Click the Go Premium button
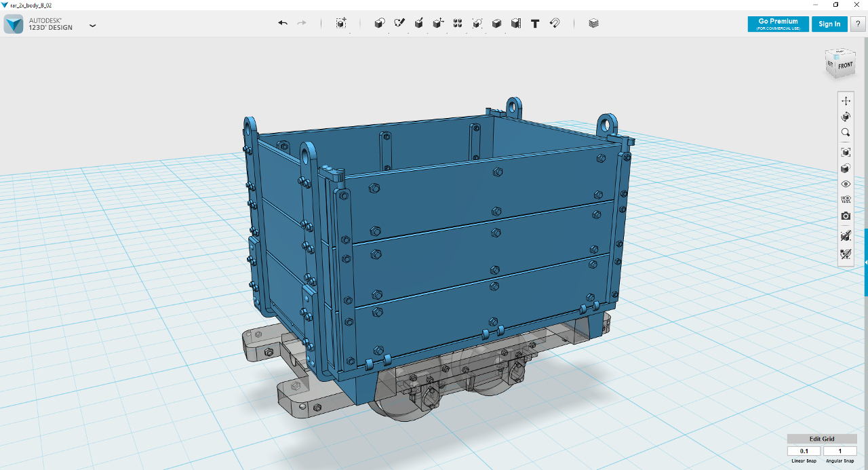The width and height of the screenshot is (868, 470). 778,24
